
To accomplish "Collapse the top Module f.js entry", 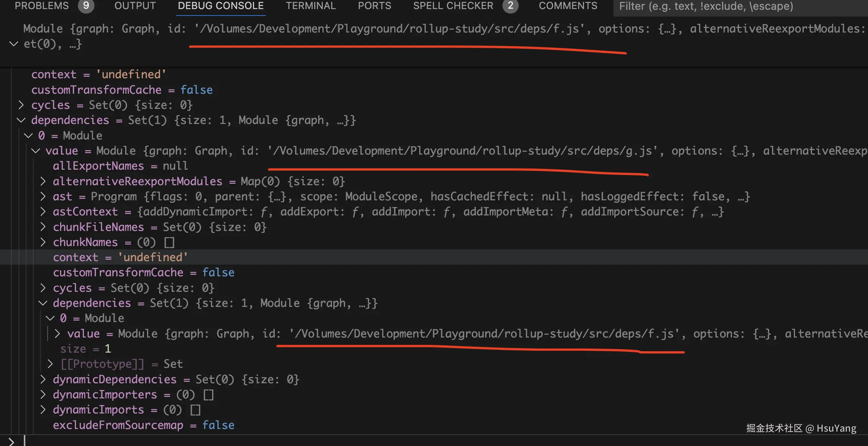I will [14, 44].
